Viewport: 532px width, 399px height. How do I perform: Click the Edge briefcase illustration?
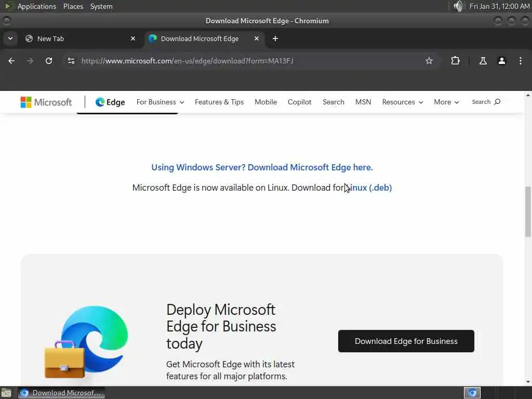tap(86, 342)
